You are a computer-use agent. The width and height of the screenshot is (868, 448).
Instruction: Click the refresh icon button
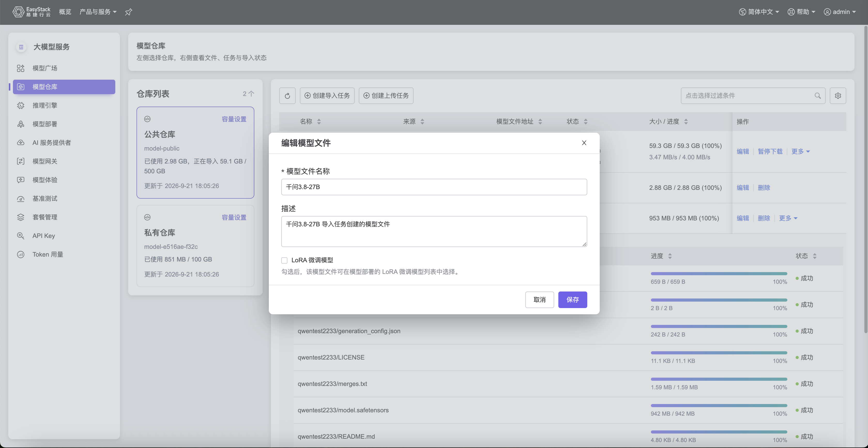click(287, 96)
